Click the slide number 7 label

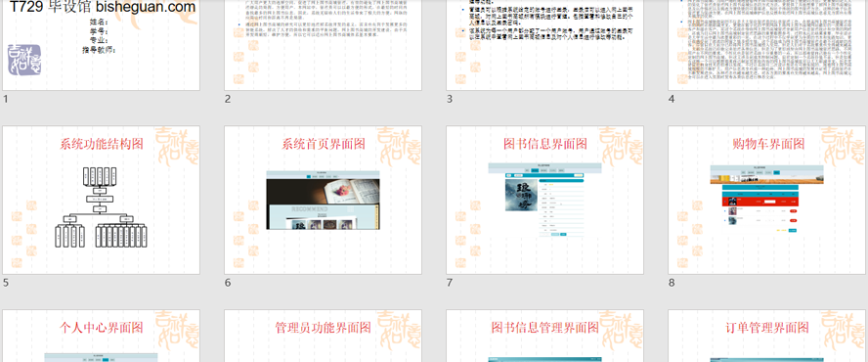coord(450,283)
